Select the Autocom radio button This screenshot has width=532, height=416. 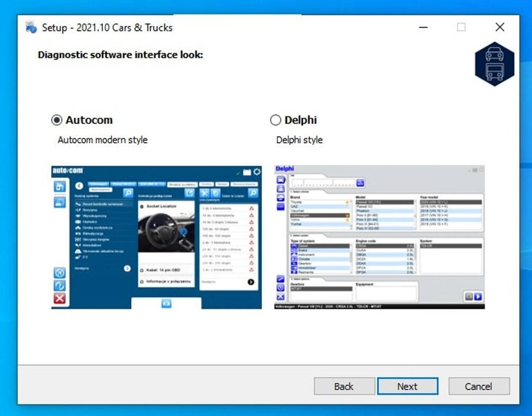point(57,120)
